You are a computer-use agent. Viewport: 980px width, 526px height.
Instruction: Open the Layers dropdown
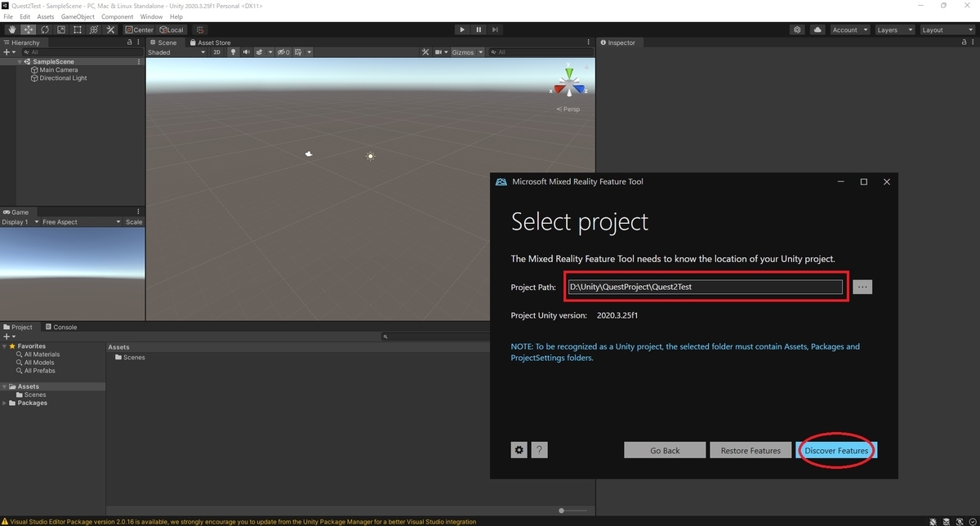[894, 29]
